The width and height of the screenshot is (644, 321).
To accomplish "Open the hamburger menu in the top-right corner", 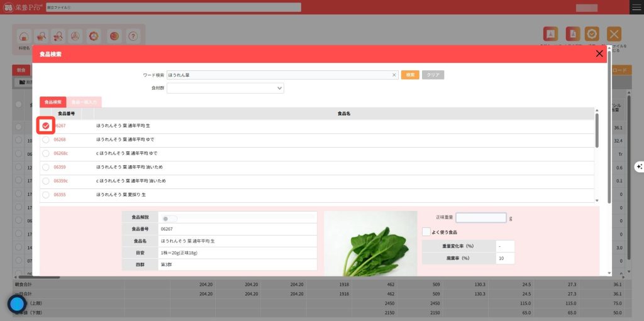I will tap(636, 7).
